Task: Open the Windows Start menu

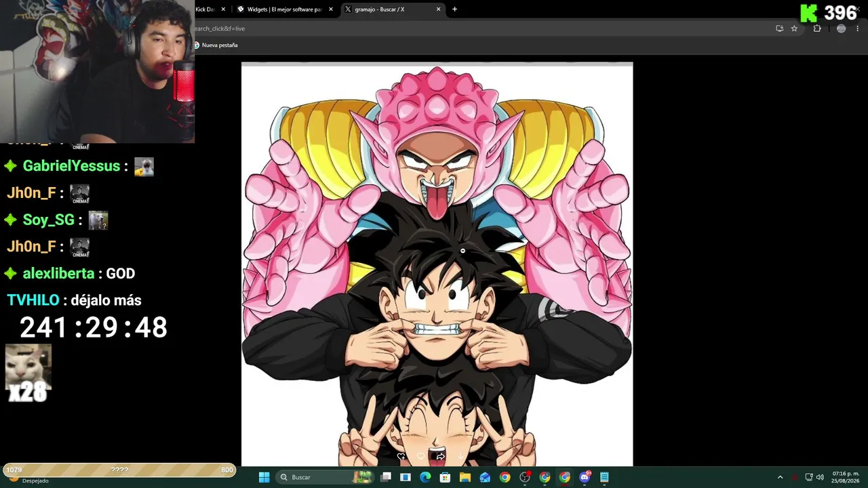Action: click(264, 477)
